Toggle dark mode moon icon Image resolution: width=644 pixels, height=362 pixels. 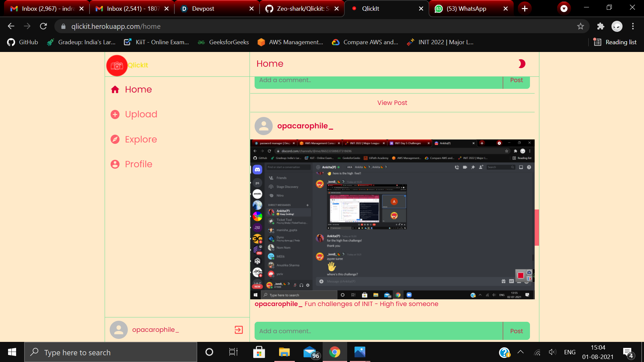(522, 64)
